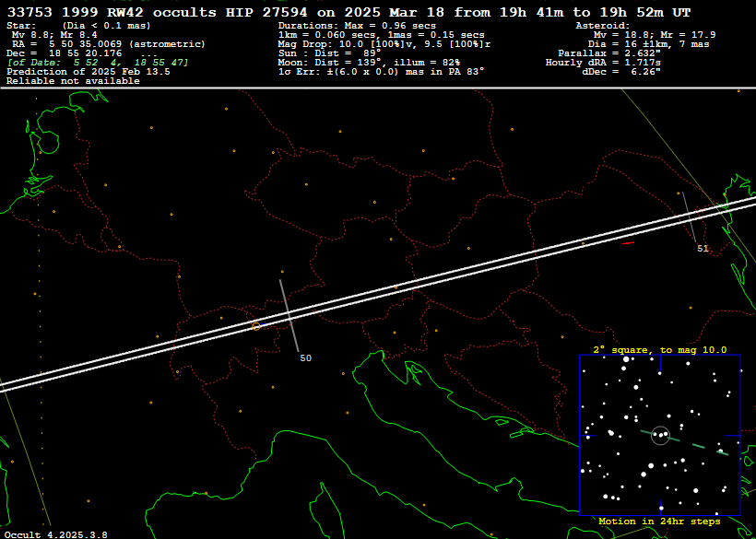Click the circled target star in the star chart

point(660,435)
